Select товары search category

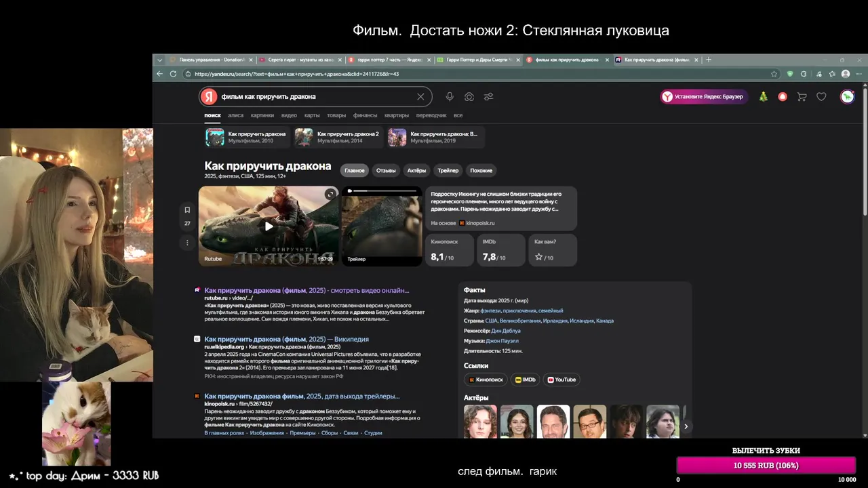point(336,116)
